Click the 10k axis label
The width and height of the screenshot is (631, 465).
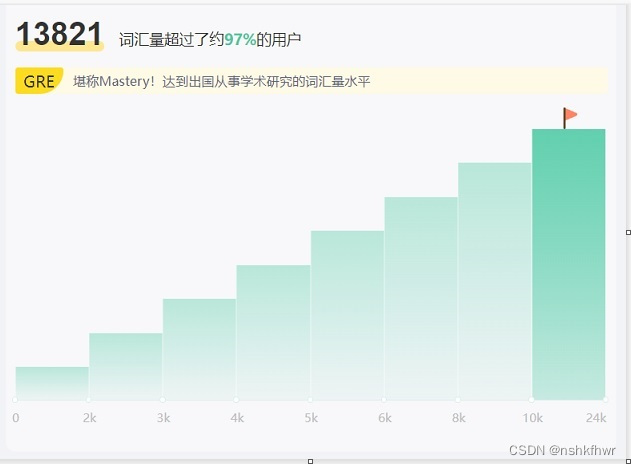tap(532, 418)
